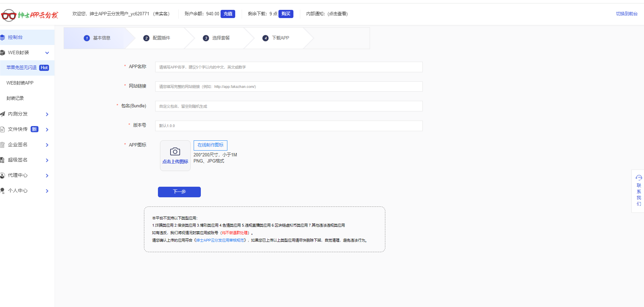Click the 文件快传 file icon
Screen dimensions: 644x307
(2, 129)
